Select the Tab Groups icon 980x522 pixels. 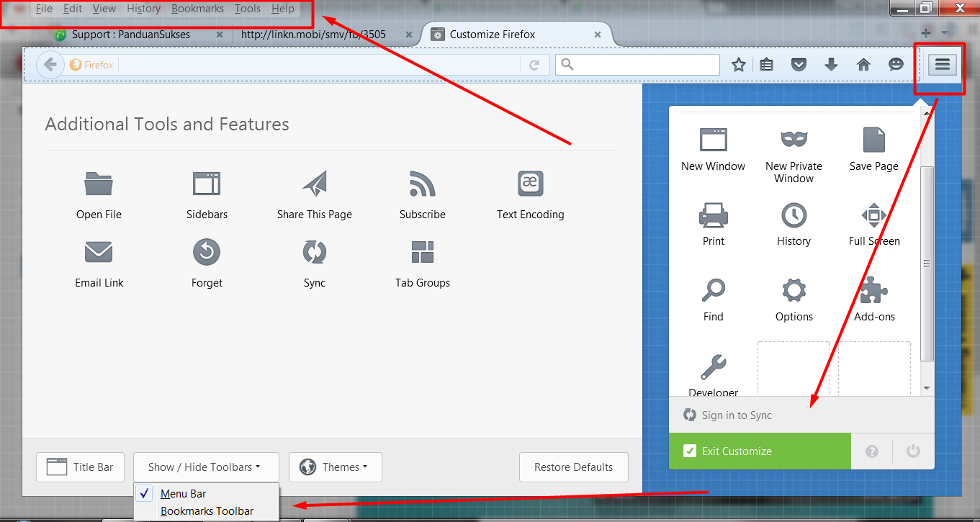(423, 252)
